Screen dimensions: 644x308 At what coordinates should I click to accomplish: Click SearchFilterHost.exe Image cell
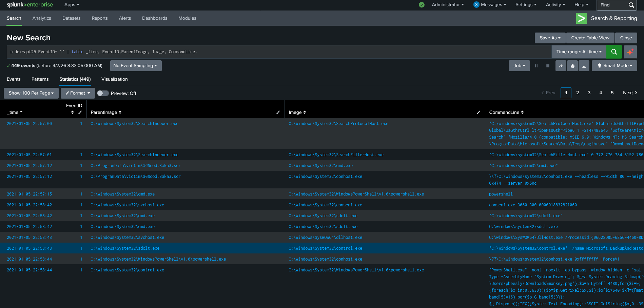(336, 155)
